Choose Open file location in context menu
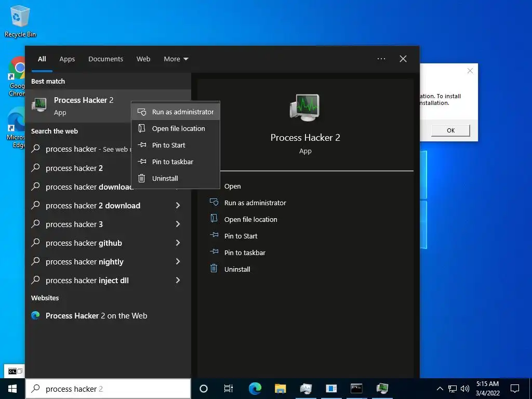The width and height of the screenshot is (532, 399). [x=176, y=129]
